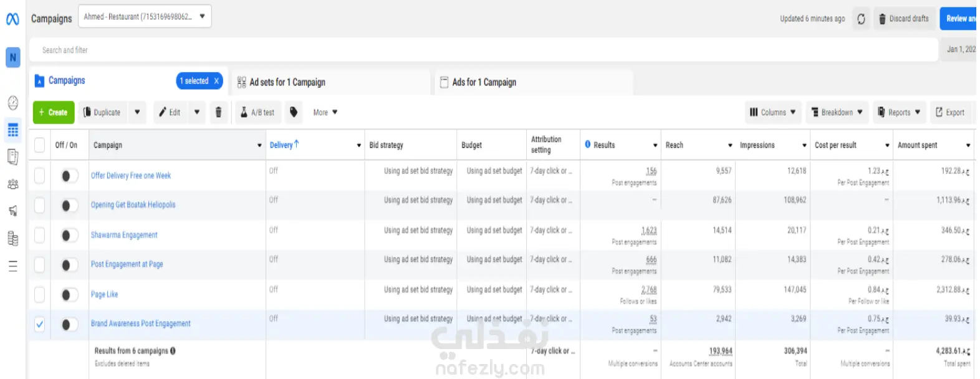Export the campaign data
This screenshot has height=379, width=980.
[950, 112]
